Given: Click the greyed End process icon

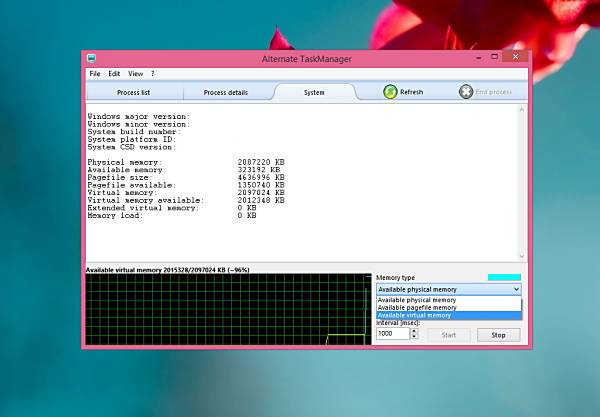Looking at the screenshot, I should (x=466, y=92).
